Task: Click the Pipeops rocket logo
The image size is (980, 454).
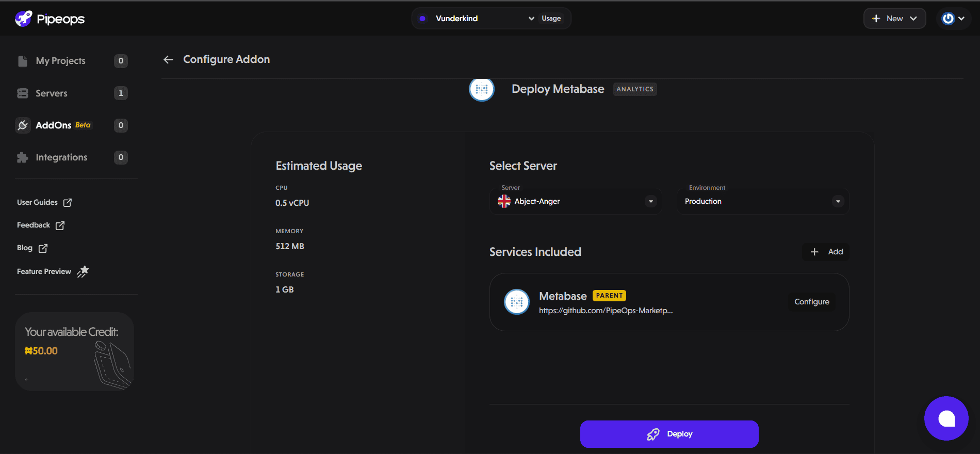Action: (24, 19)
